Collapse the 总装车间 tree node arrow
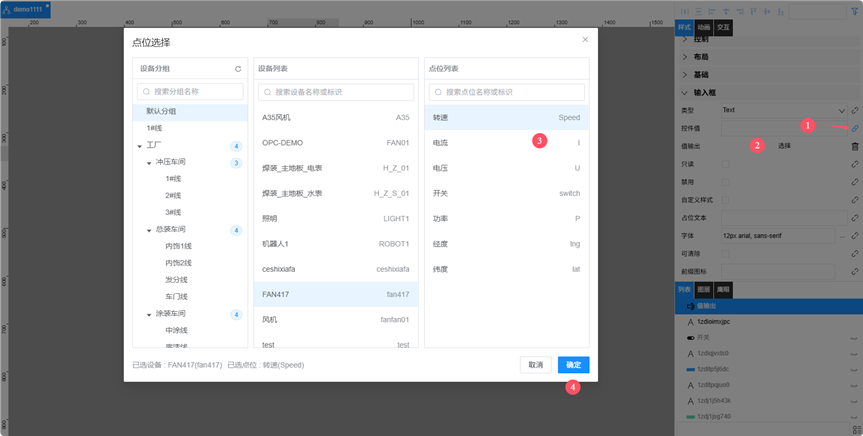The image size is (863, 436). click(x=149, y=230)
